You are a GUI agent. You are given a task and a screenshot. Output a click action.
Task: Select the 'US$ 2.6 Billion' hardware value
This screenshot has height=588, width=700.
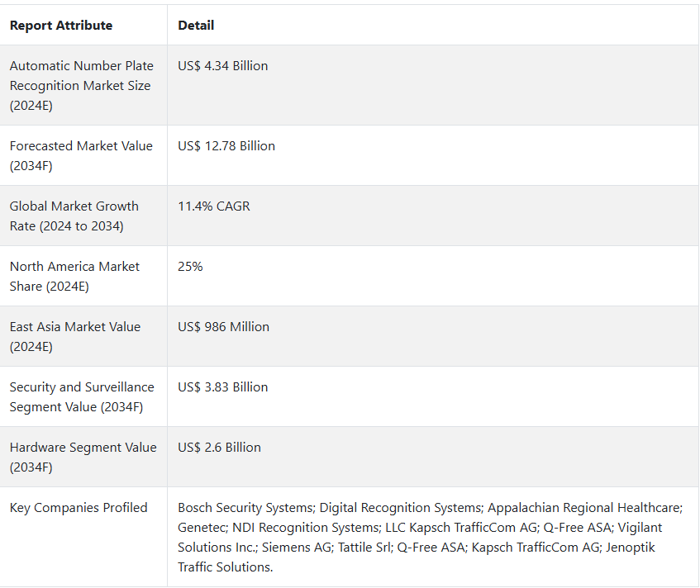(x=219, y=448)
